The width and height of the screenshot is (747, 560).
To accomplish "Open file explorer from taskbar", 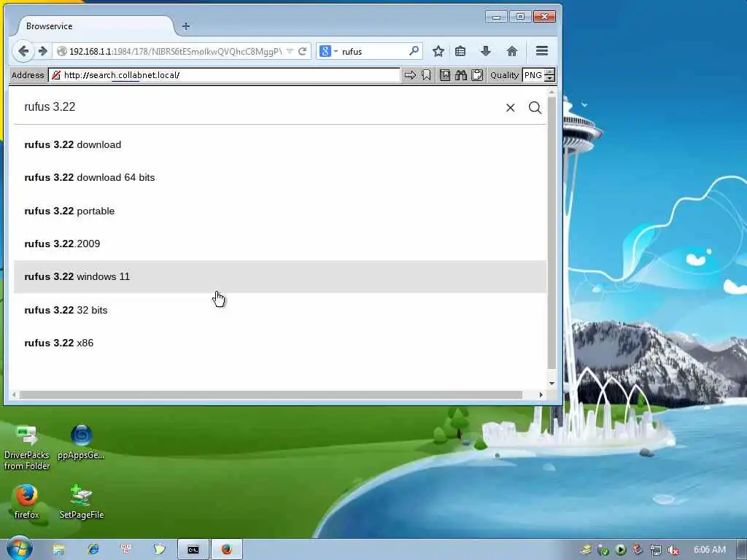I will tap(58, 550).
